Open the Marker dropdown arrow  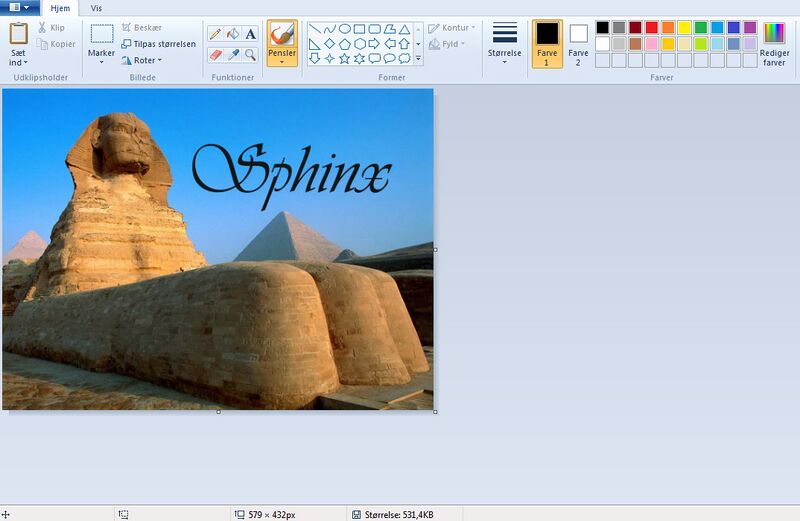pos(102,62)
